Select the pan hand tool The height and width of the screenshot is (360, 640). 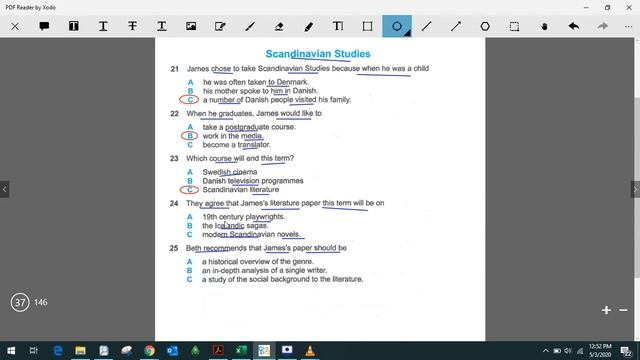pyautogui.click(x=544, y=26)
